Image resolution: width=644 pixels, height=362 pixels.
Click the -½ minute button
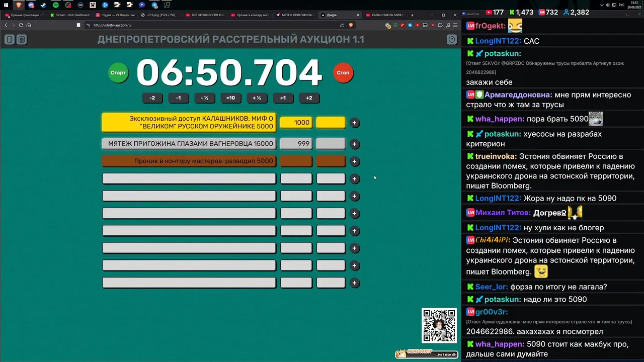[205, 98]
